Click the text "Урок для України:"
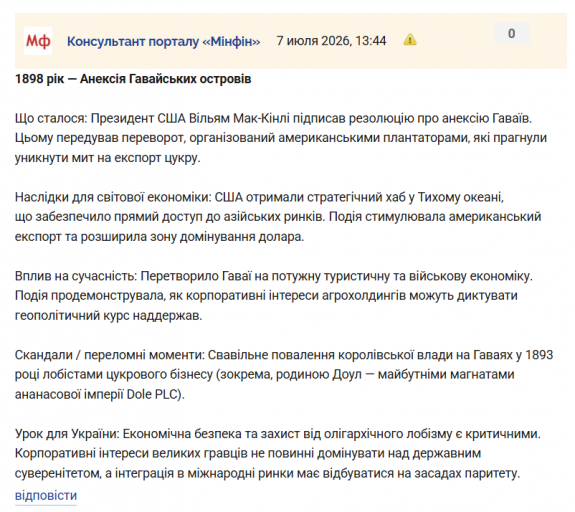 67,434
